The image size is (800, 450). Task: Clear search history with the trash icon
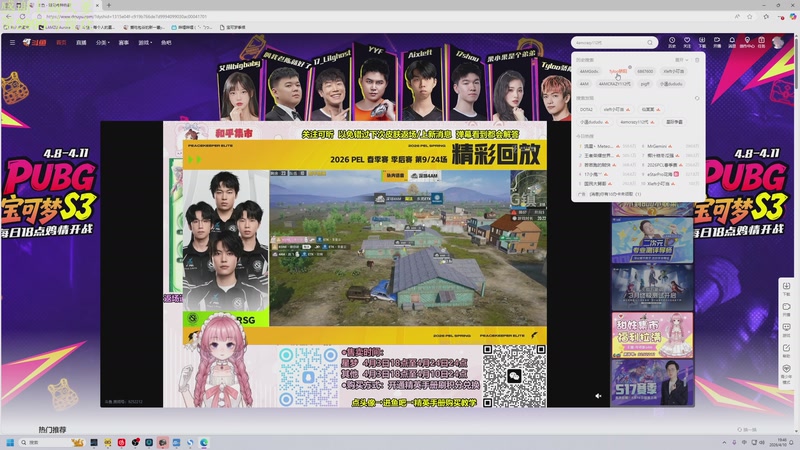(697, 60)
